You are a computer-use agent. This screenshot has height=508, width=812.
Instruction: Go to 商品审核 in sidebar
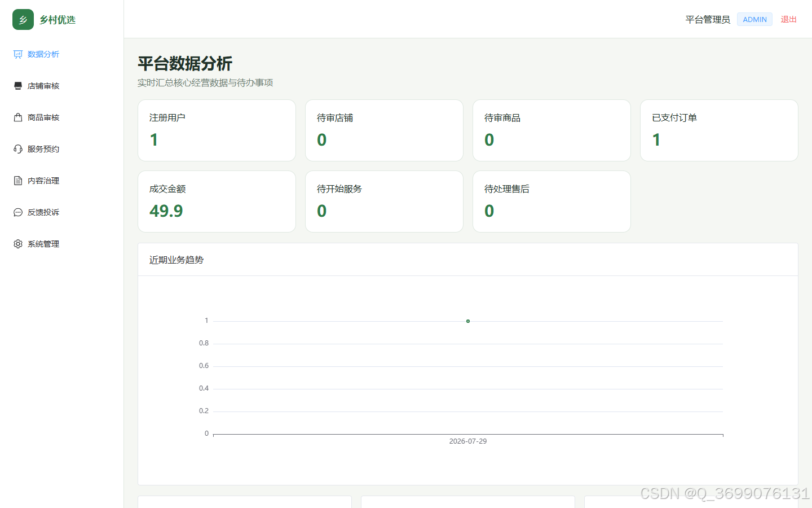point(62,117)
